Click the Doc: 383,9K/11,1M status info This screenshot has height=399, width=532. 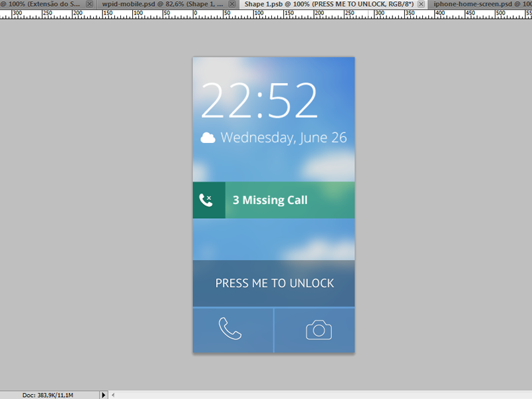point(48,395)
